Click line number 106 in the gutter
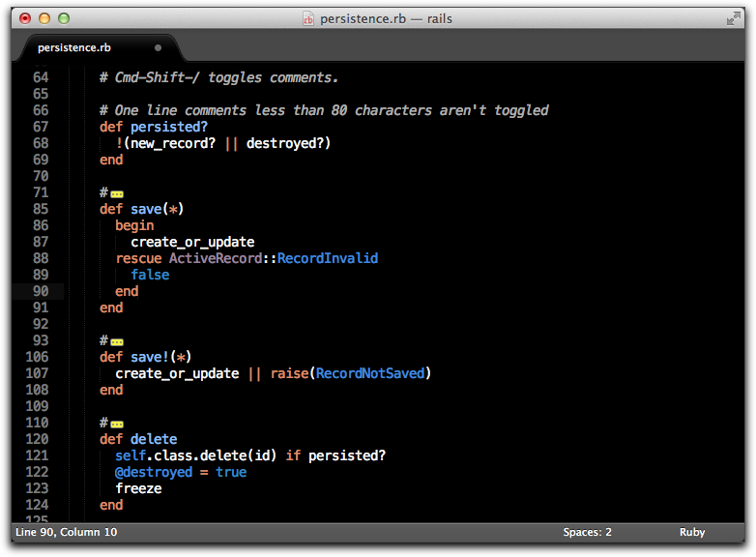The width and height of the screenshot is (756, 557). [x=37, y=357]
